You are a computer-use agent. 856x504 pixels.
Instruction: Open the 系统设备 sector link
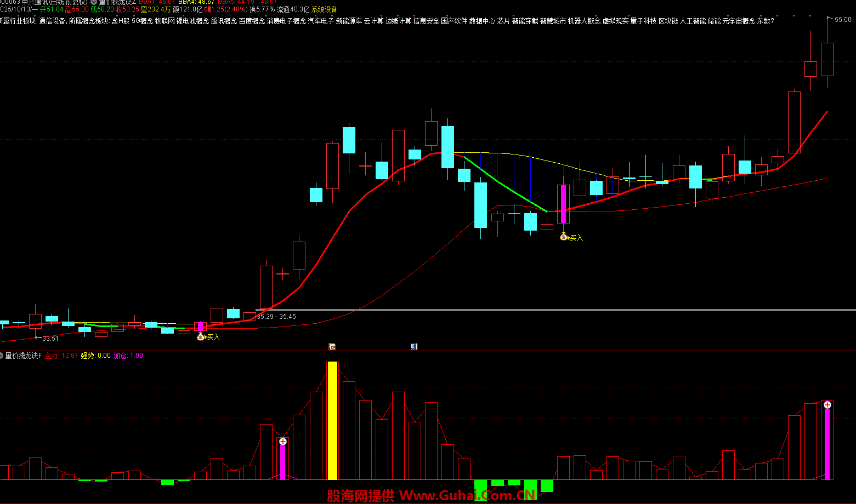tap(325, 10)
